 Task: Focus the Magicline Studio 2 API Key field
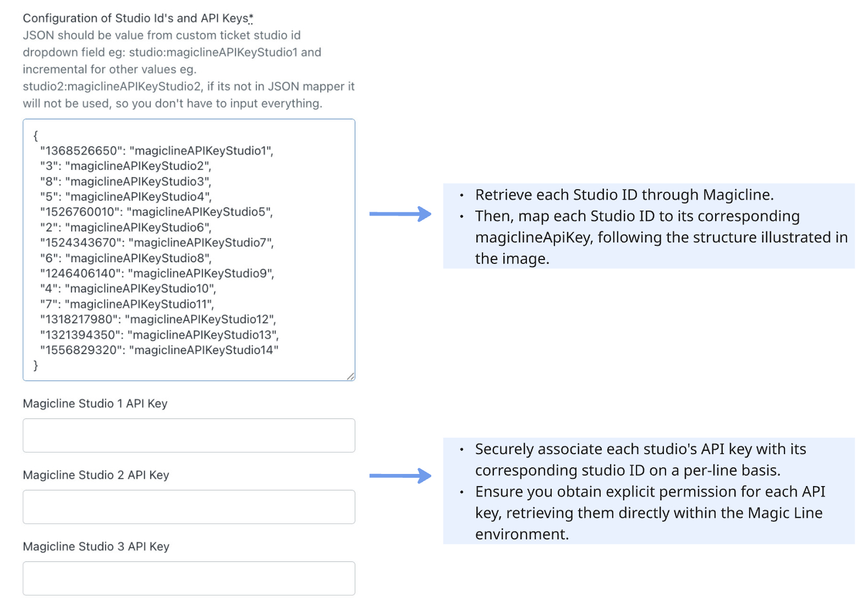(189, 507)
